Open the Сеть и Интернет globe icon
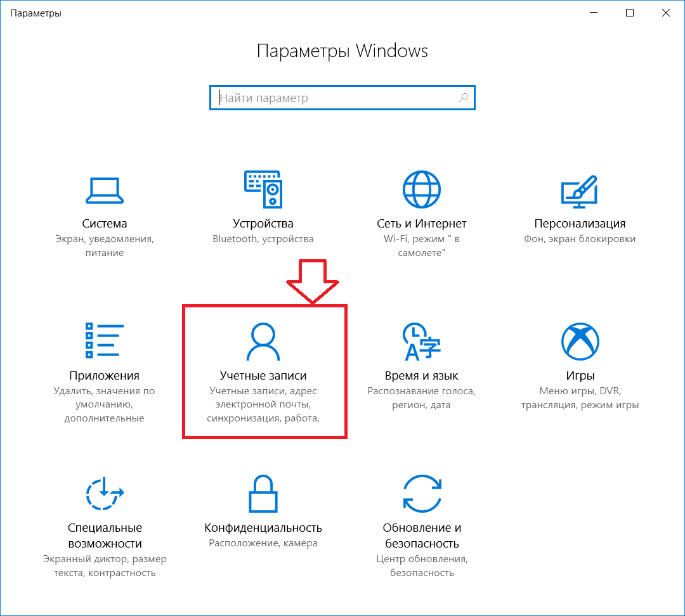685x616 pixels. click(x=422, y=189)
